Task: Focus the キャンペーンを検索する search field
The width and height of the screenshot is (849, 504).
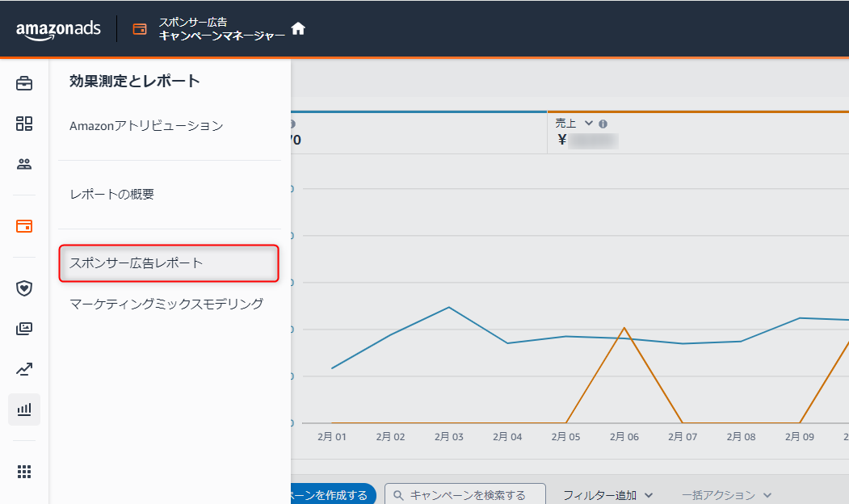Action: (465, 495)
